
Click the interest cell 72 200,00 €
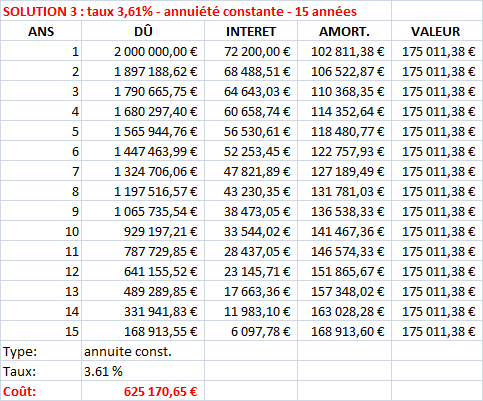pyautogui.click(x=251, y=51)
